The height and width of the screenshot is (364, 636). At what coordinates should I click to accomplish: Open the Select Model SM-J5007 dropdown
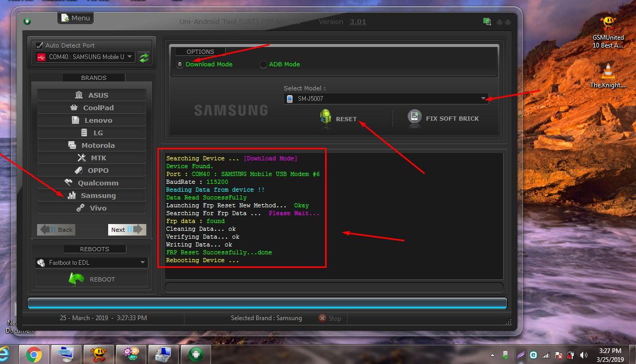[386, 99]
